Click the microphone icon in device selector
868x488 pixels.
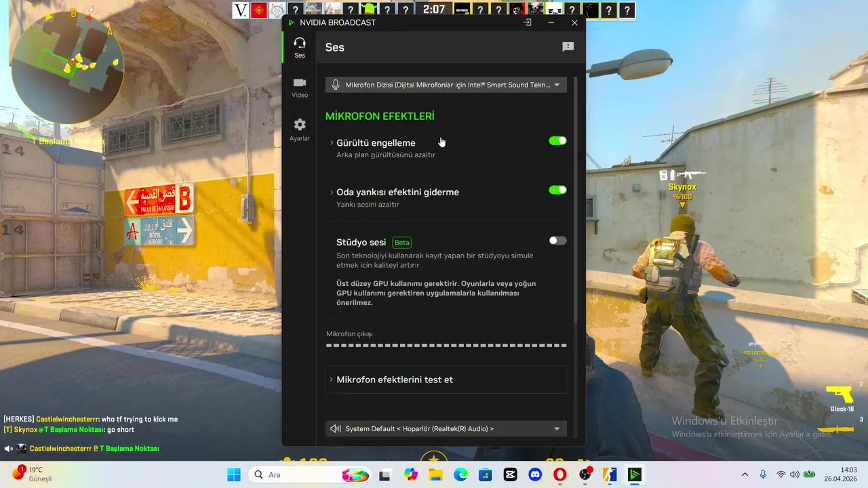(335, 85)
